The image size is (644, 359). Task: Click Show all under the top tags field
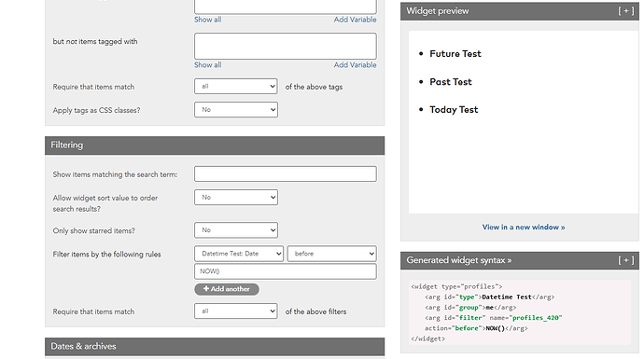pos(208,20)
